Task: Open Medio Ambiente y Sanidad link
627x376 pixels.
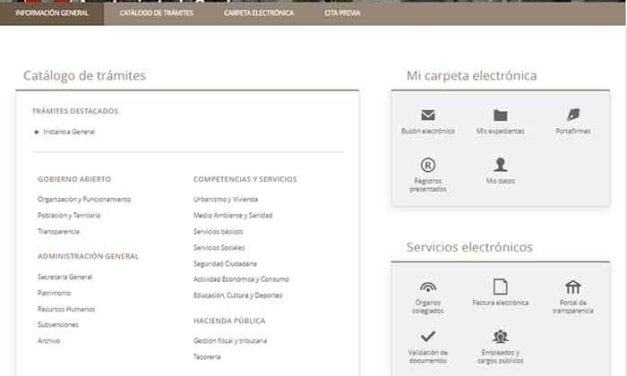Action: (233, 215)
